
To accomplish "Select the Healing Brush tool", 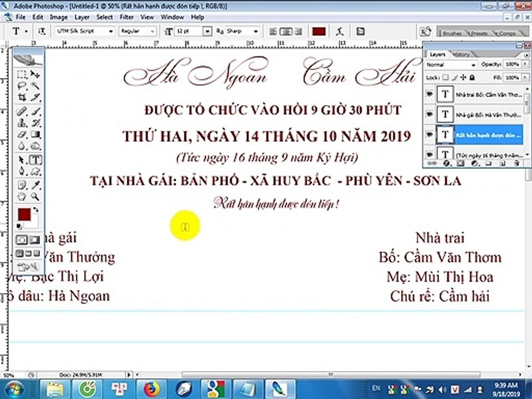I will tap(22, 111).
